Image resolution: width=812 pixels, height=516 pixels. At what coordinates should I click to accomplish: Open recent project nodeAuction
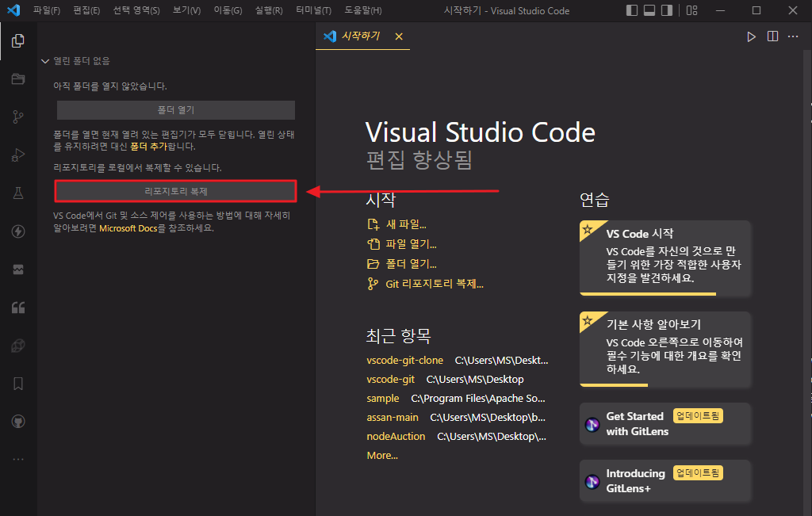click(x=396, y=436)
